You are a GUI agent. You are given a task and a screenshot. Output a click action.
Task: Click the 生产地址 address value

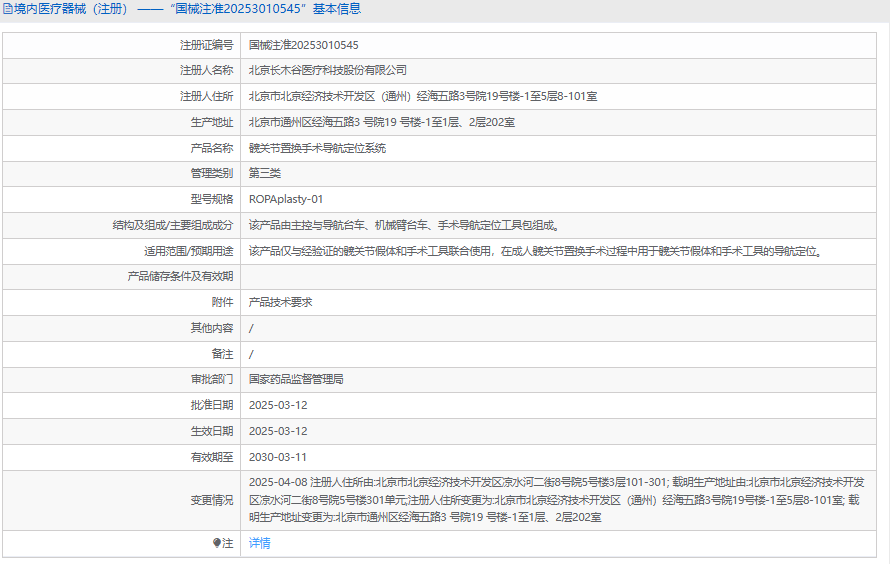point(382,122)
